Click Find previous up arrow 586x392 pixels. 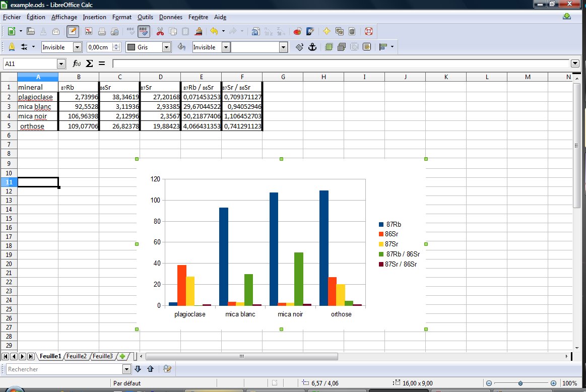(x=151, y=369)
